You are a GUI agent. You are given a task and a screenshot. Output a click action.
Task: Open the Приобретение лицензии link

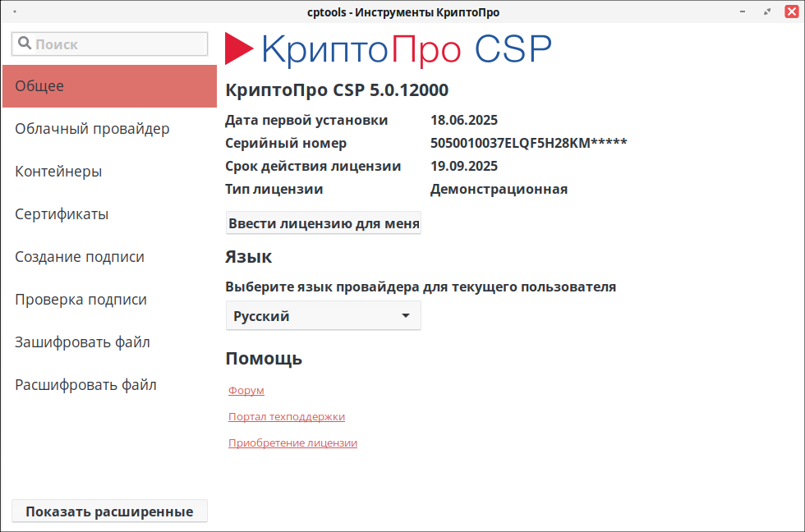pyautogui.click(x=292, y=443)
